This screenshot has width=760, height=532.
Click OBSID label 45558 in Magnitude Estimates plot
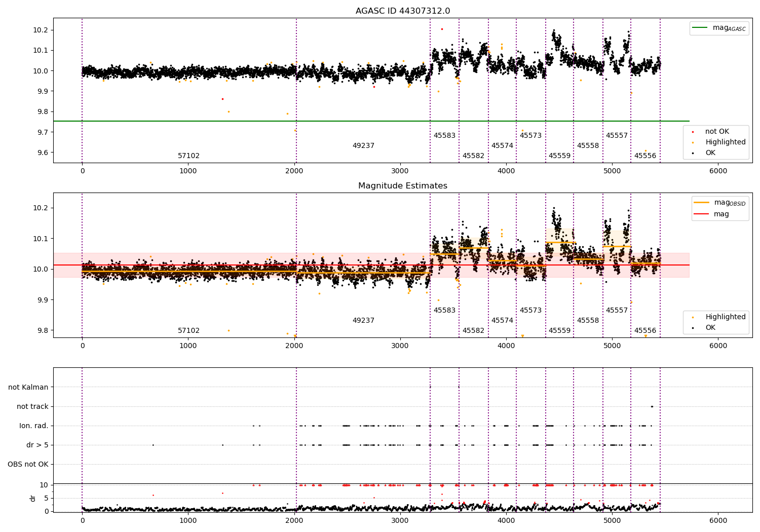pyautogui.click(x=588, y=321)
